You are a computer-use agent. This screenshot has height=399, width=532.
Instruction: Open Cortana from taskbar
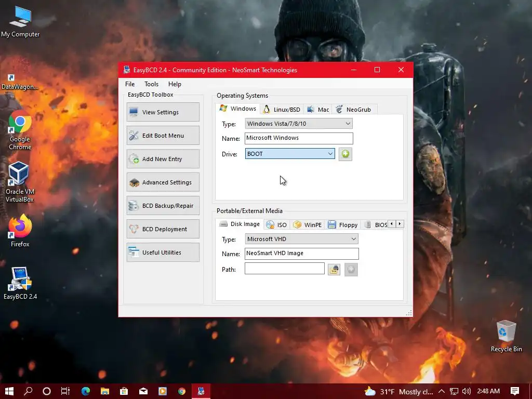(47, 391)
